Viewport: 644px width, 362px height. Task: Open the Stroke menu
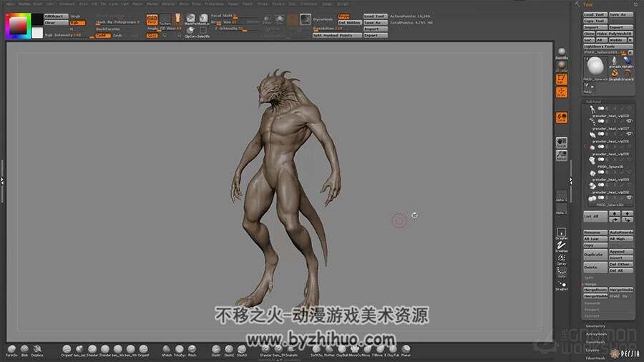pos(262,4)
